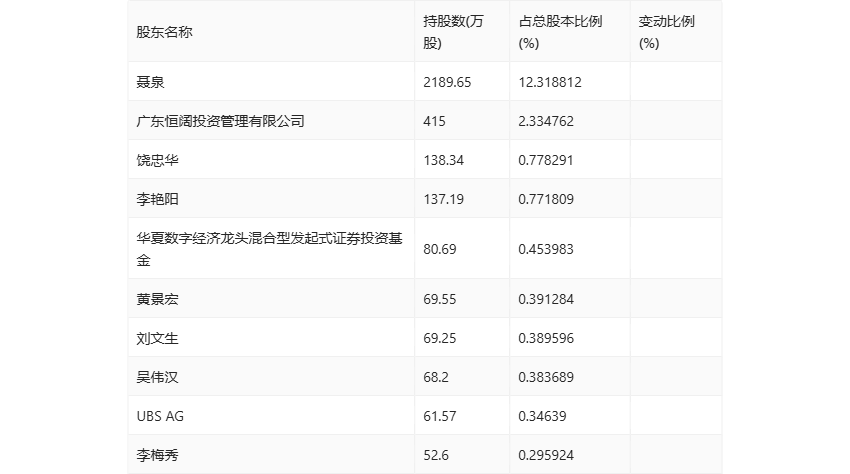Click the value 61.57
Image resolution: width=850 pixels, height=474 pixels.
point(440,416)
